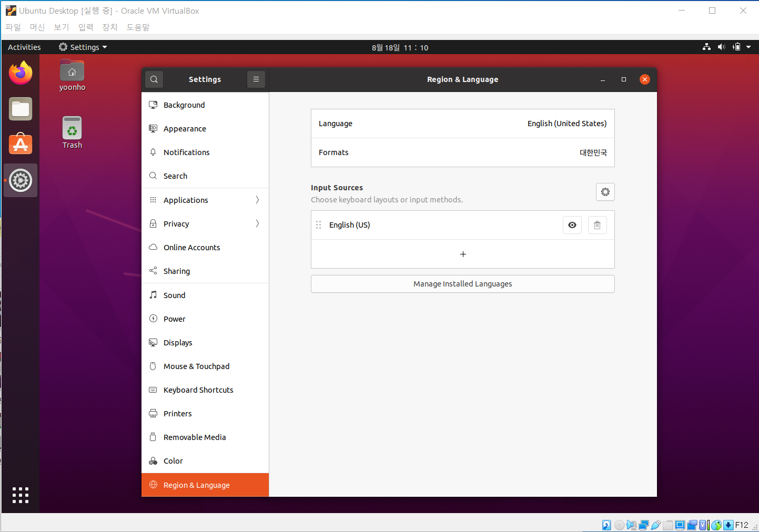Viewport: 759px width, 532px height.
Task: Click the volume icon in top bar
Action: click(x=721, y=47)
